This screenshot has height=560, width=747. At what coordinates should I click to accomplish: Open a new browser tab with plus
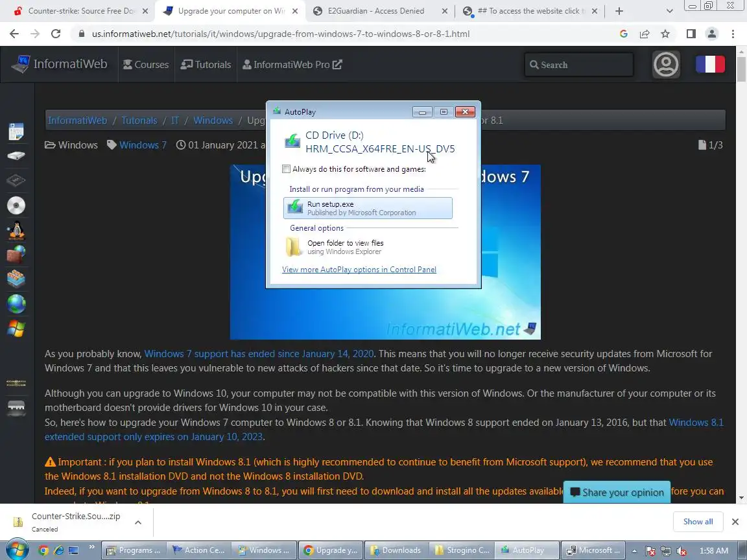(619, 11)
